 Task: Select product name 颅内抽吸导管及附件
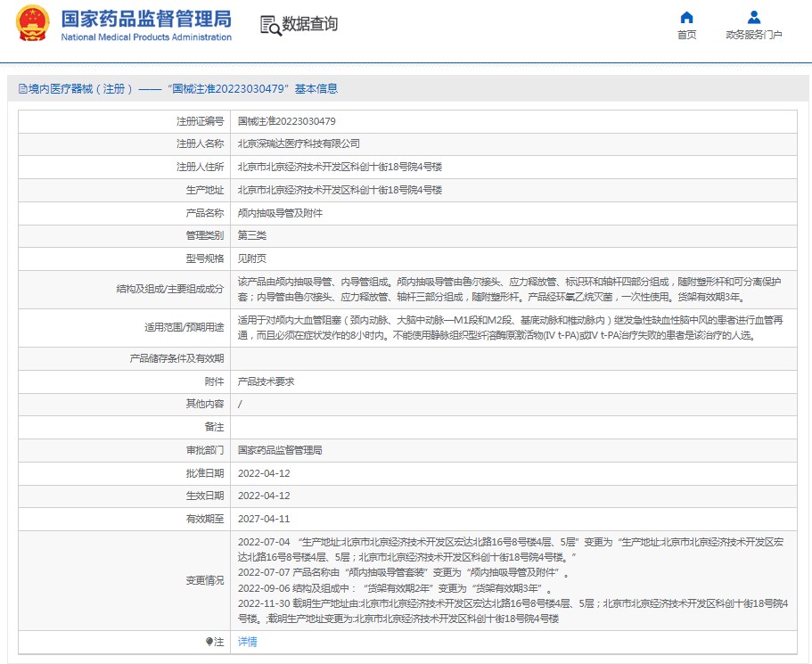point(280,213)
